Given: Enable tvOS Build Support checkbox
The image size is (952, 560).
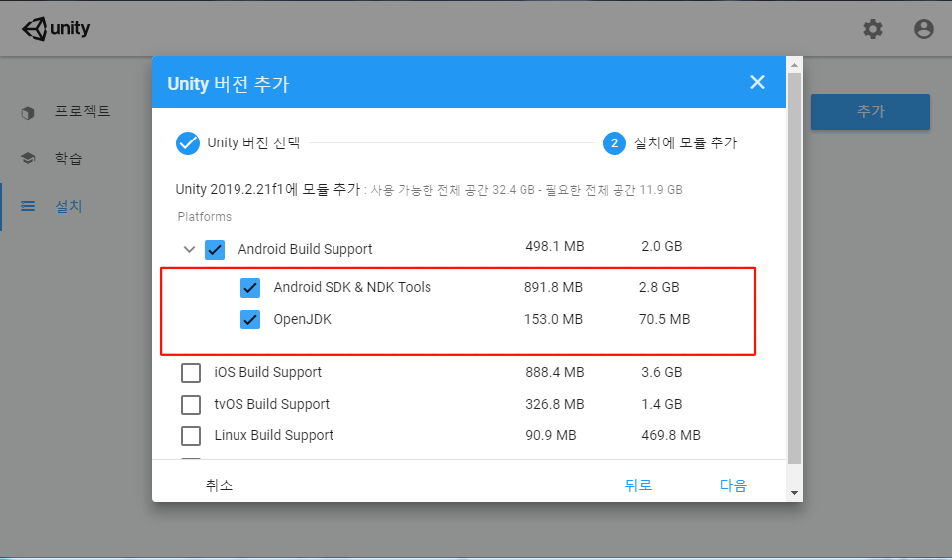Looking at the screenshot, I should 191,404.
